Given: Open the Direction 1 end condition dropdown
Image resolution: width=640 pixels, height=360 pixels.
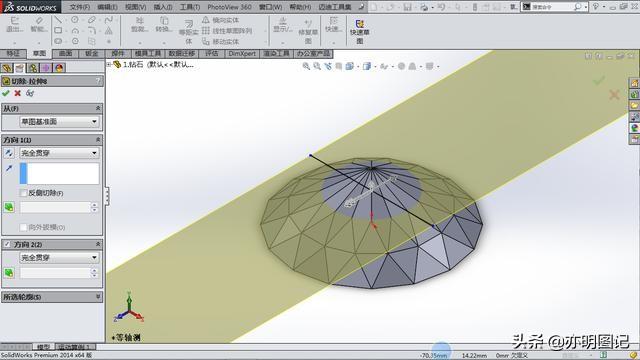Looking at the screenshot, I should pyautogui.click(x=59, y=153).
